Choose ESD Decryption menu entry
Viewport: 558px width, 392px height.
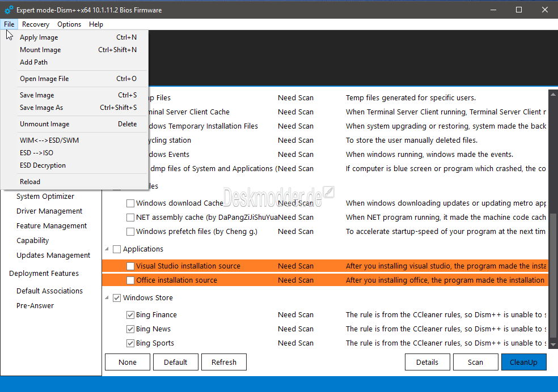coord(75,165)
